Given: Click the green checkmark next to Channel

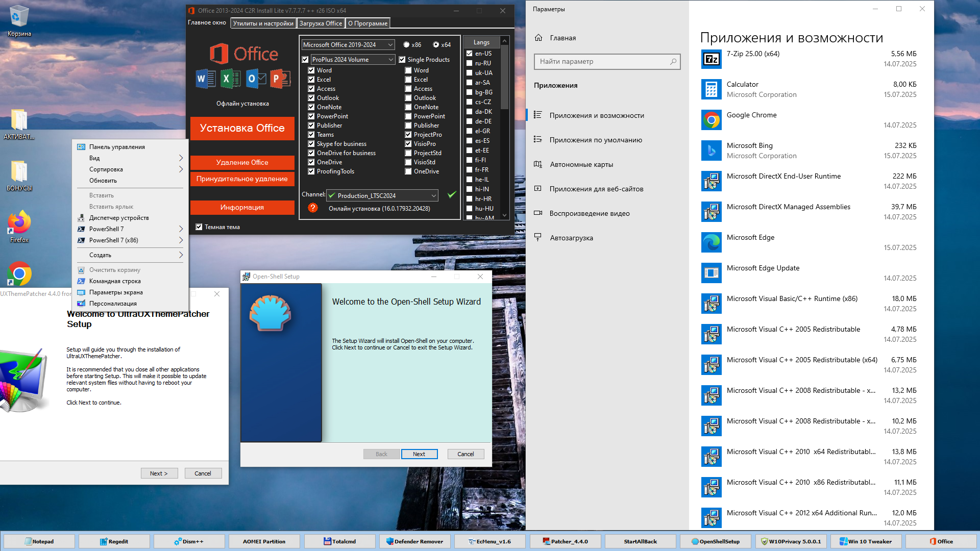Looking at the screenshot, I should coord(452,194).
